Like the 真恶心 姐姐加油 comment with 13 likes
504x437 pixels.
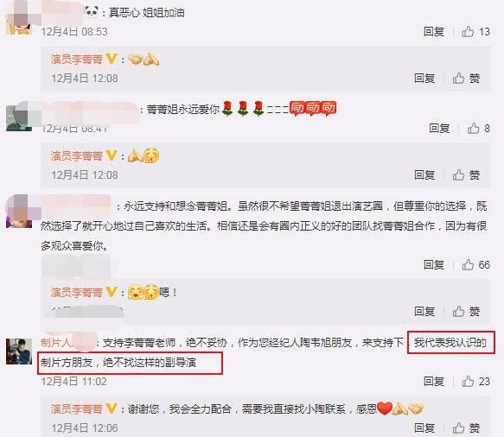pos(475,31)
